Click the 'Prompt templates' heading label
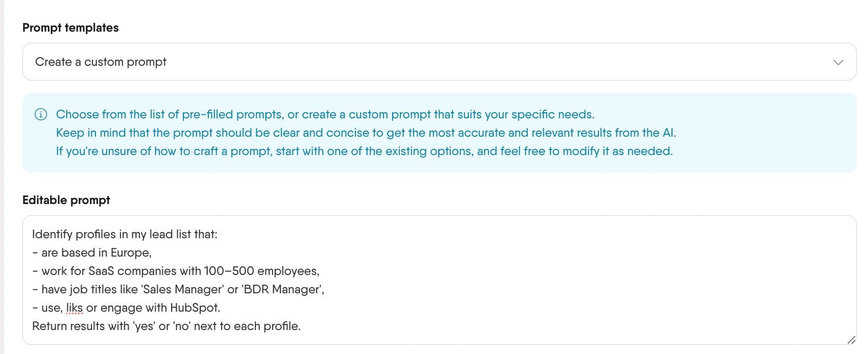The image size is (868, 354). pos(70,28)
